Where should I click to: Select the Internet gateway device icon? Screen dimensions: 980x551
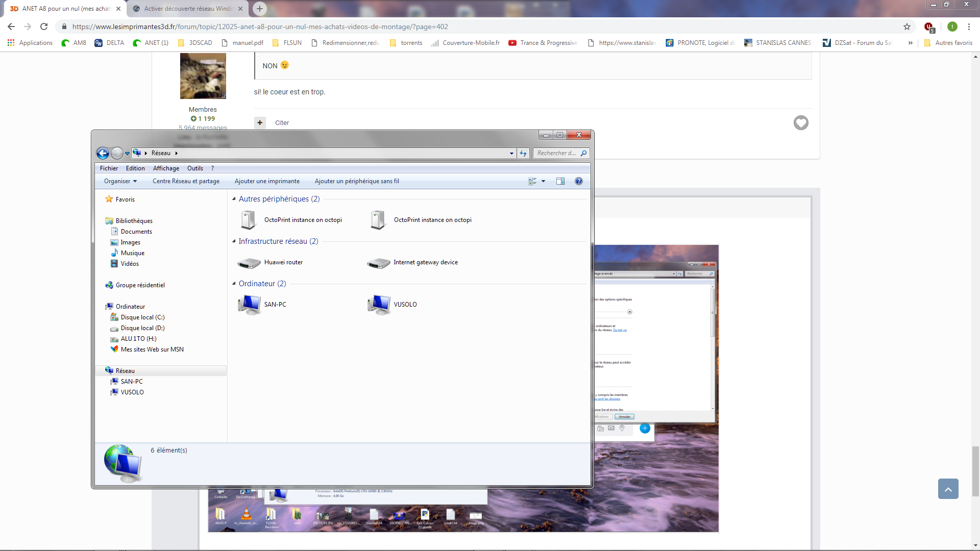[x=379, y=263]
